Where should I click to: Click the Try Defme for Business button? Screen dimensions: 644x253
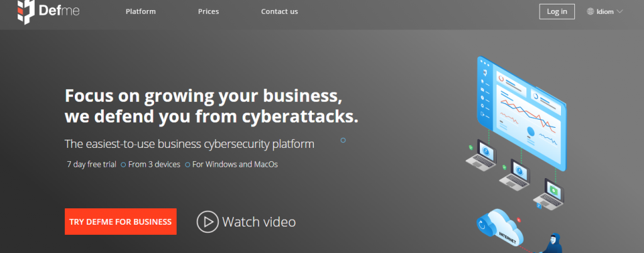pyautogui.click(x=121, y=222)
